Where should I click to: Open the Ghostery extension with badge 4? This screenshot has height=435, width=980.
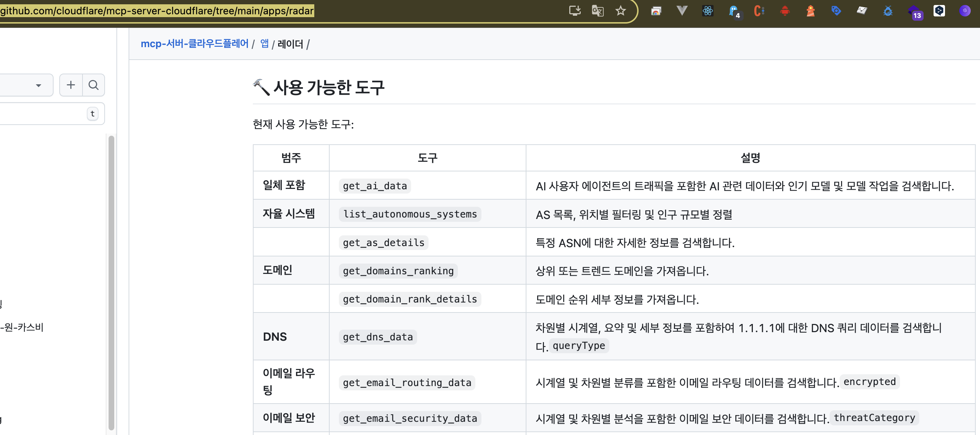tap(734, 11)
